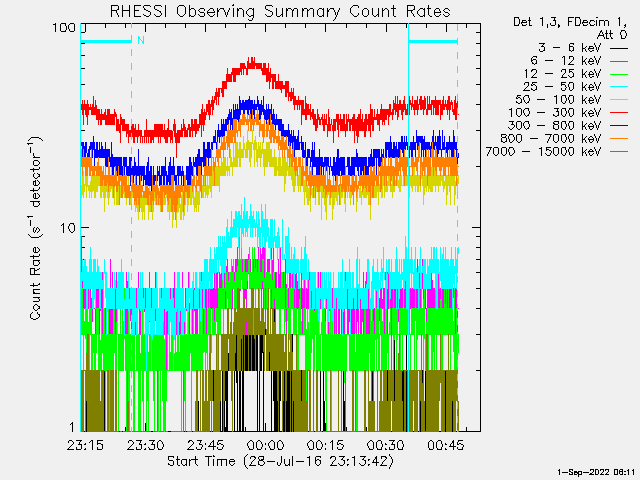Click the 'Start Time (28-Jul-16 23:13:42)' axis title
Image resolution: width=640 pixels, height=480 pixels.
pos(280,461)
